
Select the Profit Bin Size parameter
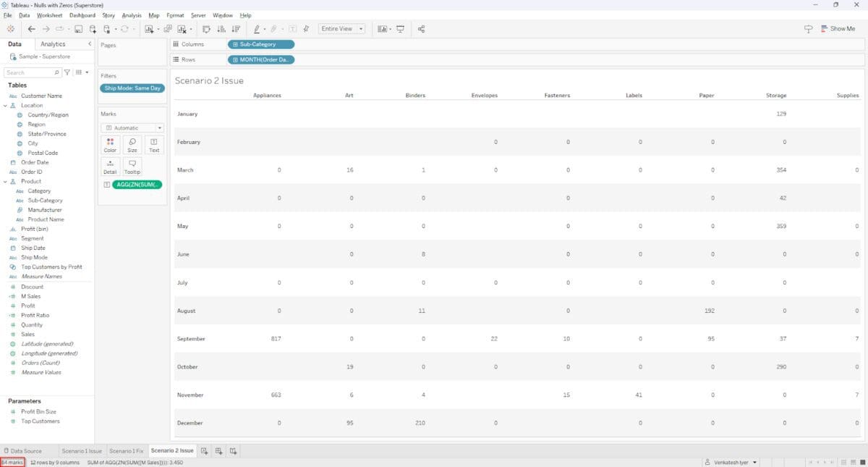pos(38,411)
